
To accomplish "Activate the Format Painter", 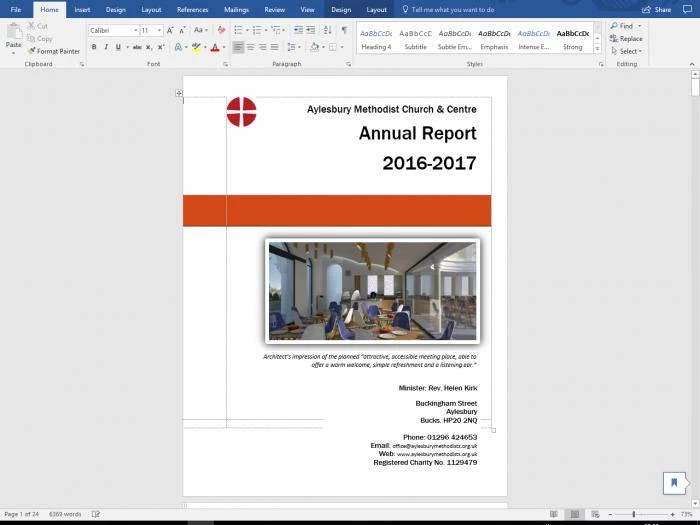I will pos(54,51).
